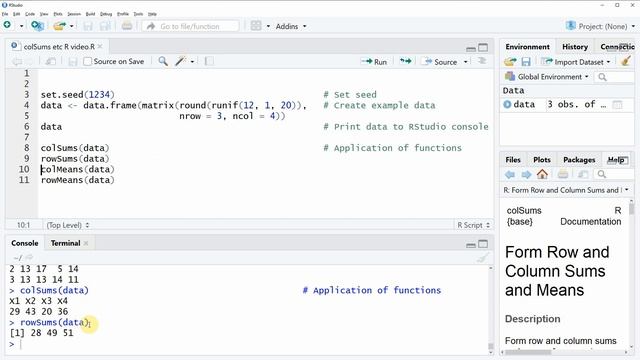Save all open documents

(105, 26)
